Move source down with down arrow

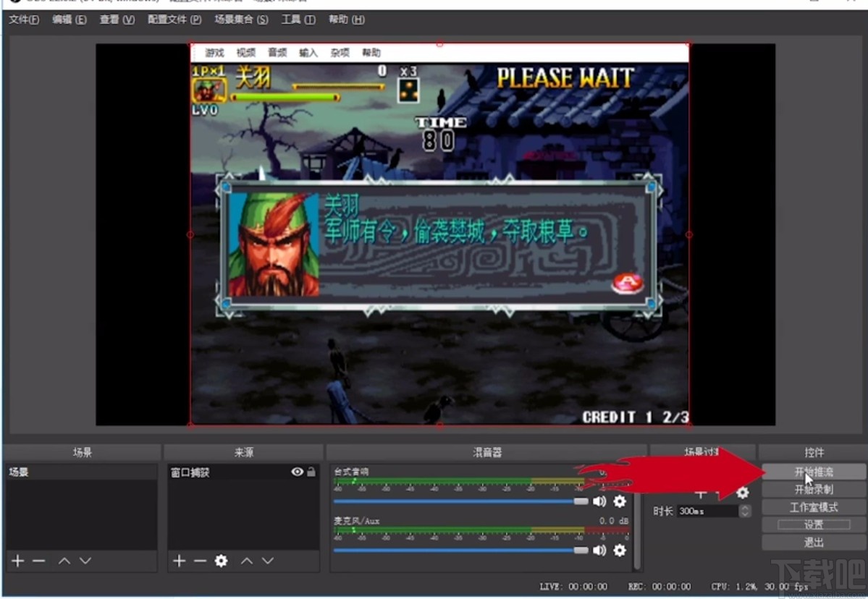pos(268,561)
